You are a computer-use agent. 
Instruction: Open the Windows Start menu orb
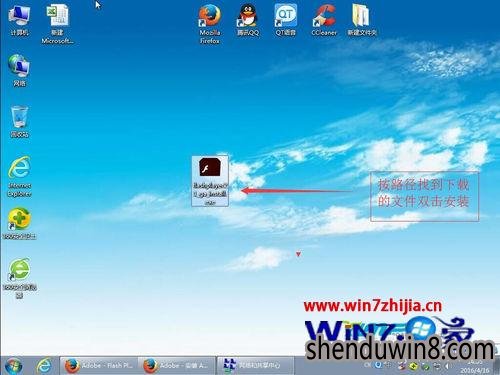tap(13, 365)
